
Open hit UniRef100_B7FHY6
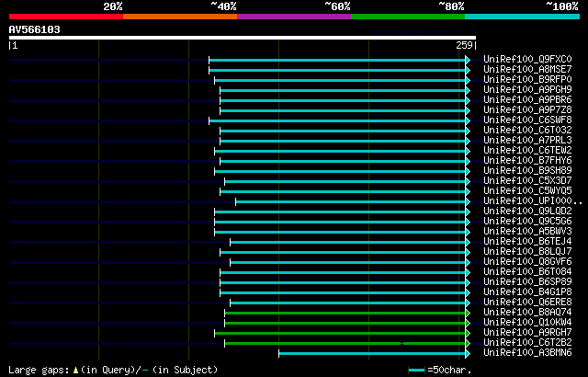pos(527,161)
